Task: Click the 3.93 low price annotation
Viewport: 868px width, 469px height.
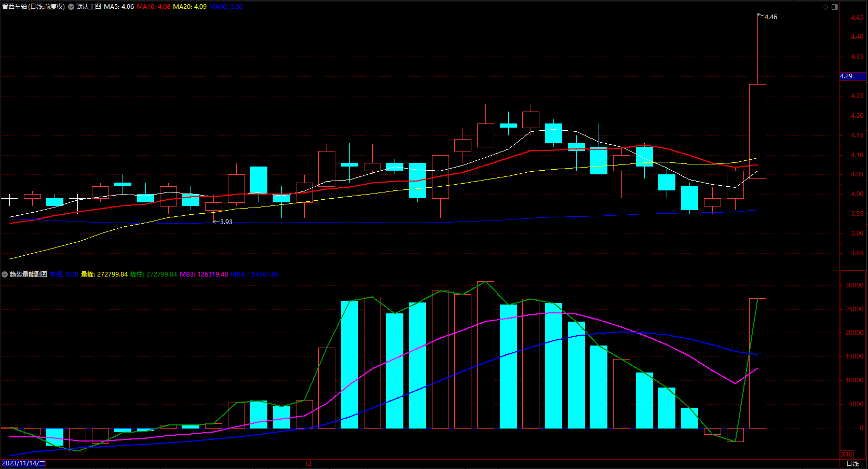Action: [226, 222]
